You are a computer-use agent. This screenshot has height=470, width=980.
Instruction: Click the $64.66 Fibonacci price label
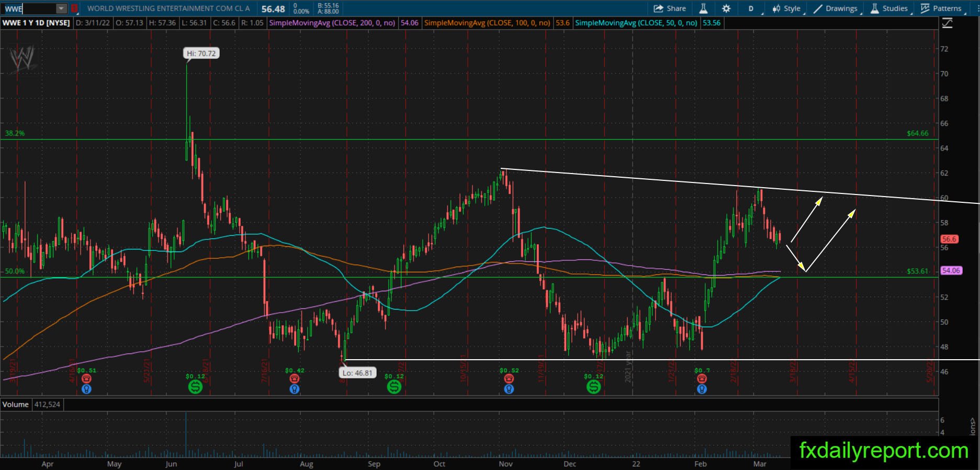tap(918, 133)
